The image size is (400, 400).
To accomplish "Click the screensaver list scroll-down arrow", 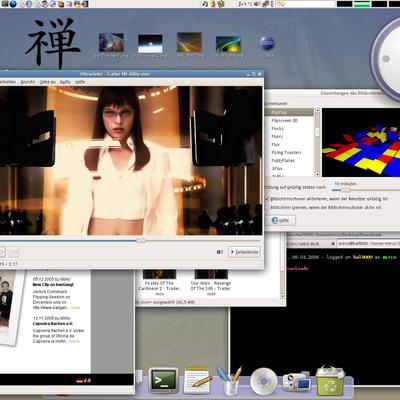I will click(x=317, y=174).
